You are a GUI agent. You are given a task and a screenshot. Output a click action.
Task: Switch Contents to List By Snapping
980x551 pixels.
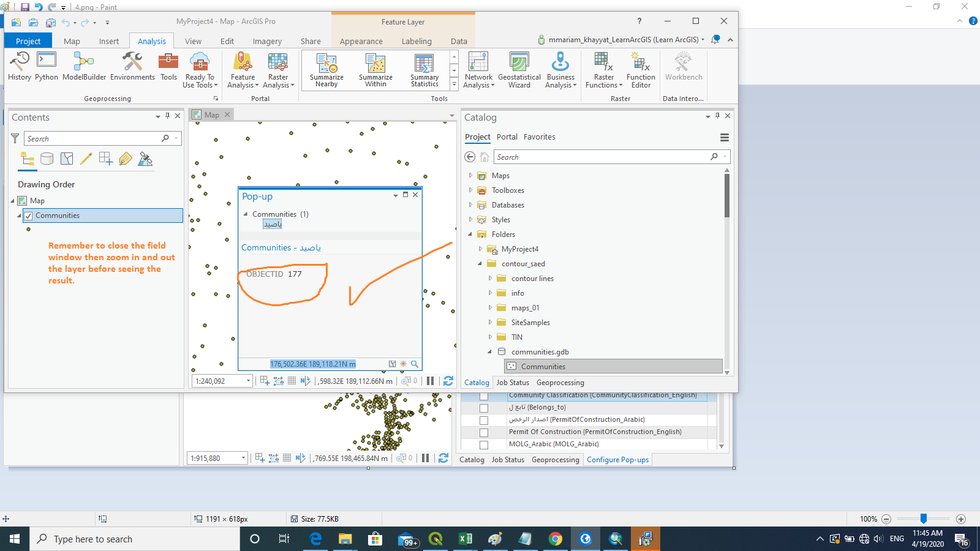tap(106, 159)
